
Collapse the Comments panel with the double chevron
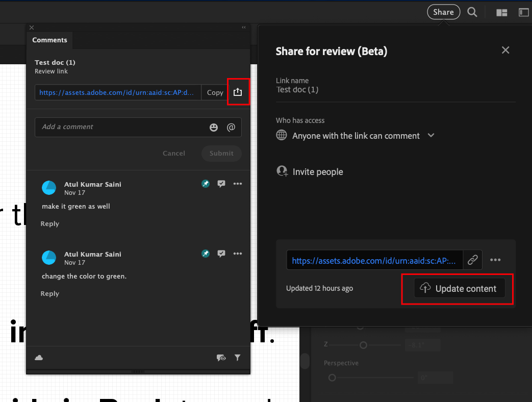(244, 27)
